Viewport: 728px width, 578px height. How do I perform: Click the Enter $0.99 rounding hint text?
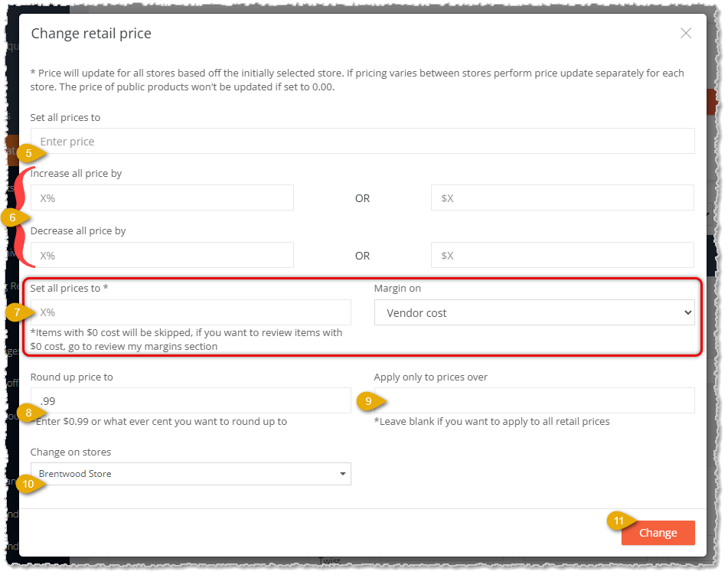click(x=158, y=422)
